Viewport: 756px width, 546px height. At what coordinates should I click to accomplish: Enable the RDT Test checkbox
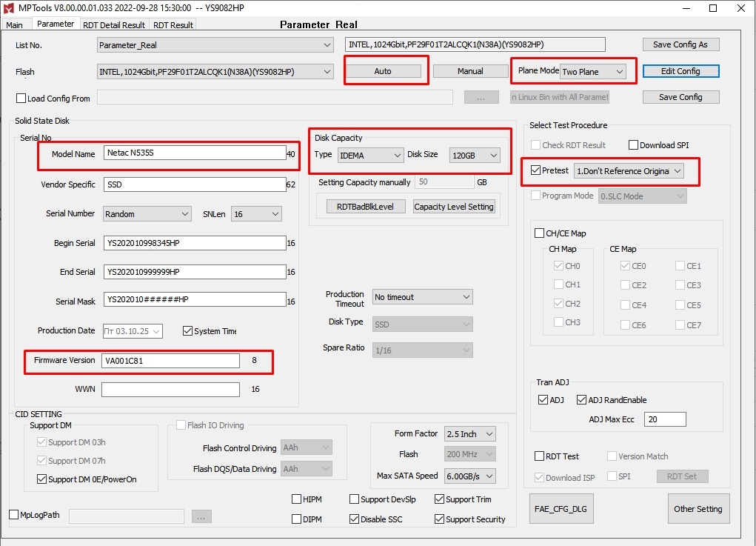[540, 456]
